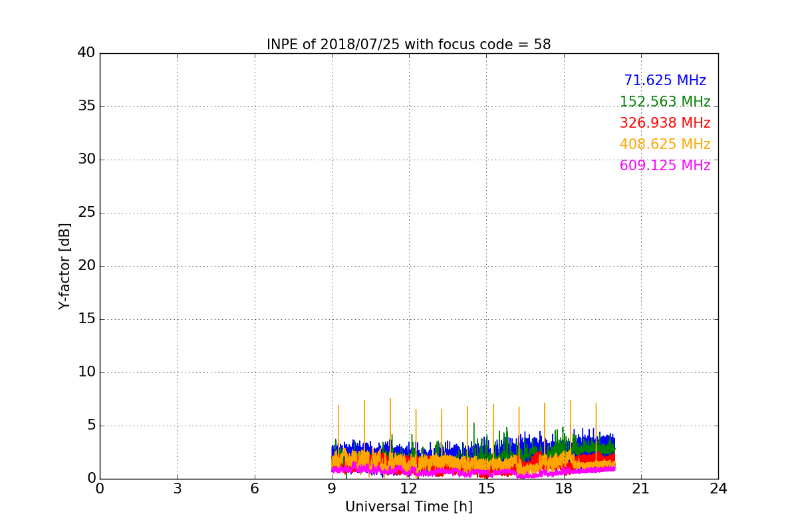Viewport: 798px width, 532px height.
Task: Select the 326.938 MHz legend label
Action: click(x=665, y=123)
